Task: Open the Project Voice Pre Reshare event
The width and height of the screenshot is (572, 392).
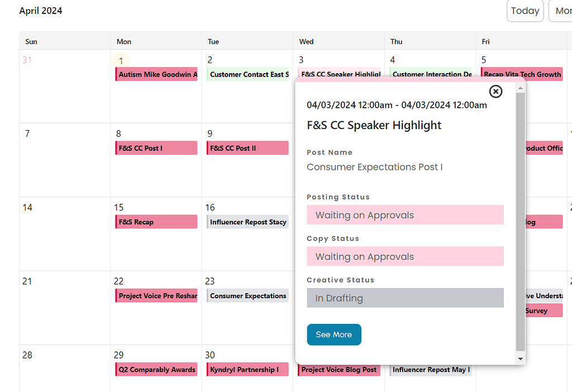Action: (x=156, y=295)
